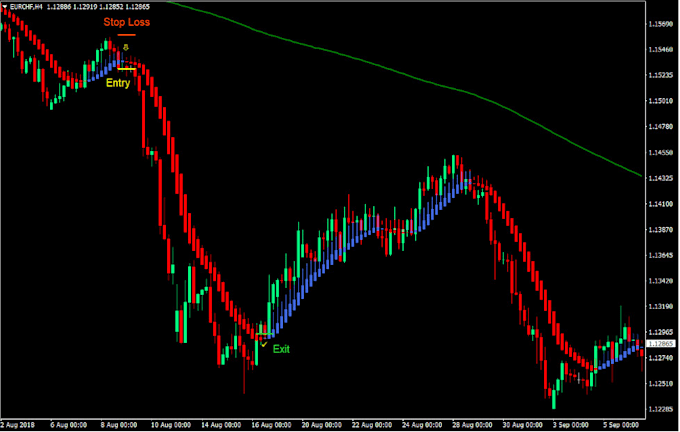Open the chart menu triangle beside EURCHF,H4

[x=5, y=7]
